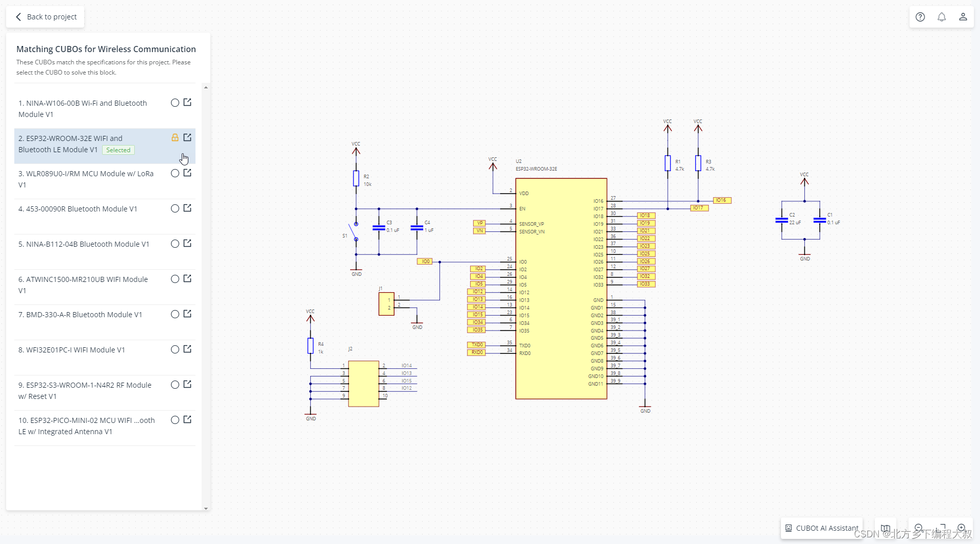The width and height of the screenshot is (980, 544).
Task: Select the NINA-W106-00B module radio button
Action: [x=175, y=103]
